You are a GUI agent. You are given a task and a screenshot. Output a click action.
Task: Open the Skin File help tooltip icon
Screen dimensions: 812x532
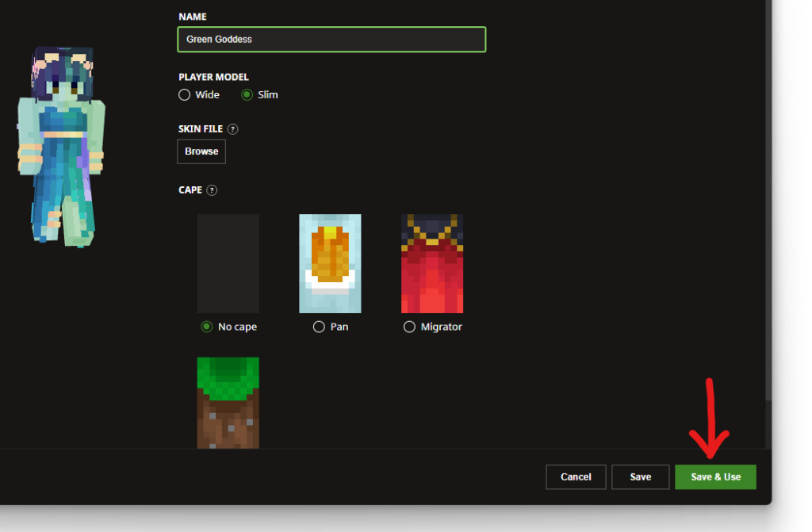coord(233,128)
